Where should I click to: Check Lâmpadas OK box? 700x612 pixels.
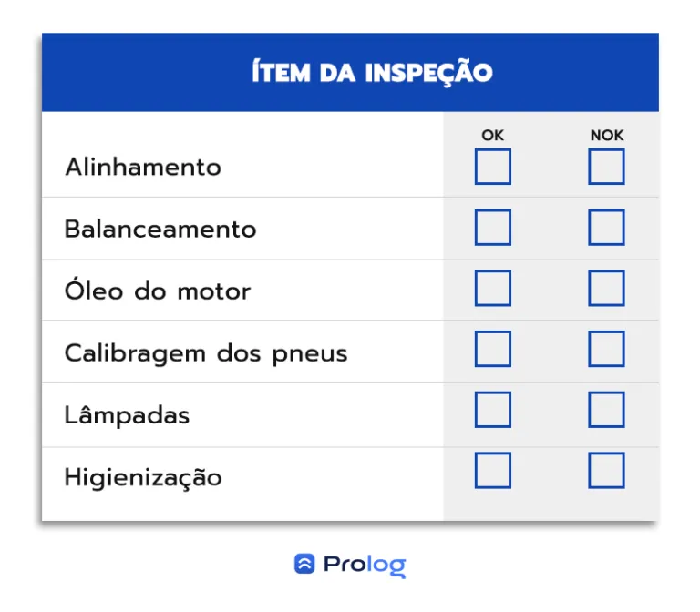pyautogui.click(x=492, y=410)
